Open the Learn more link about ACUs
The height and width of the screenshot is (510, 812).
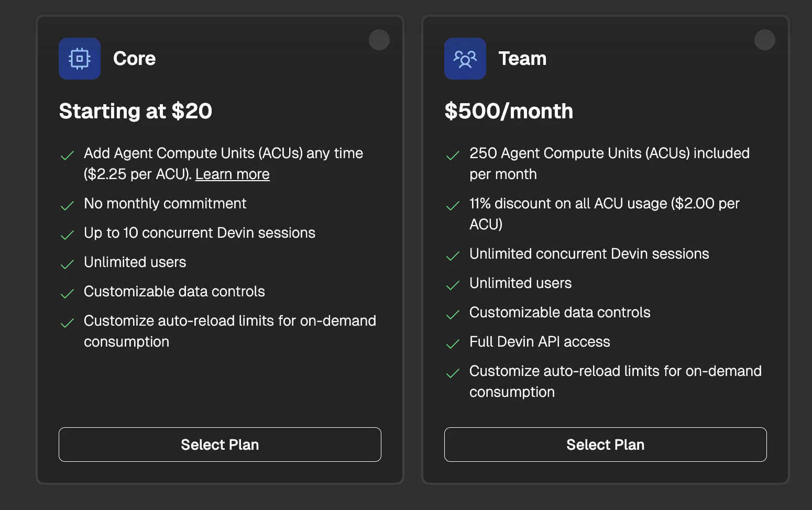(x=233, y=174)
